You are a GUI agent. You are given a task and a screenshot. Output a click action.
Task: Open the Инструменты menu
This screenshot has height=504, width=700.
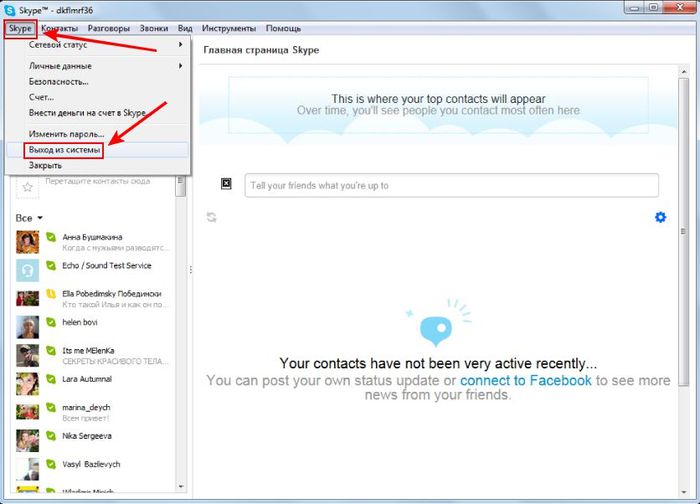coord(229,29)
